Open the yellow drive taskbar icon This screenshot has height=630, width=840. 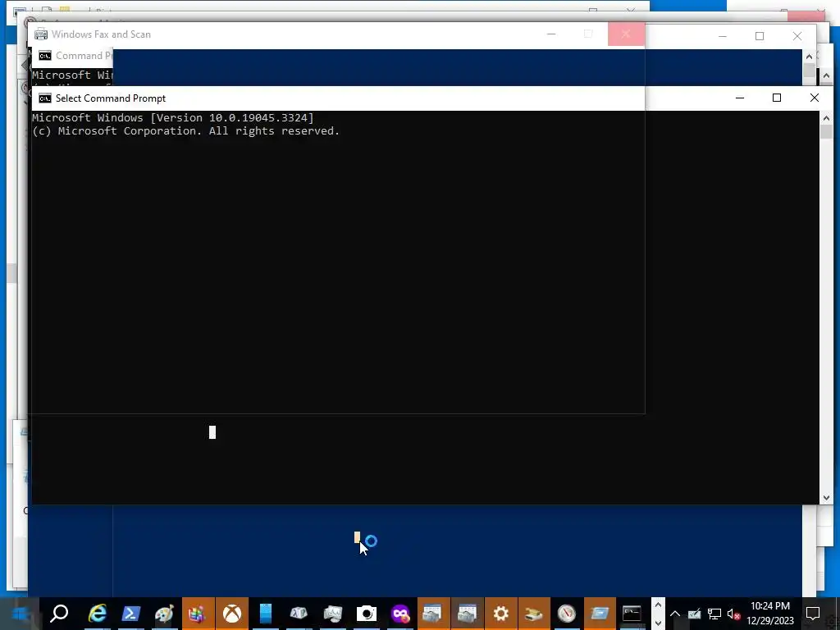point(533,614)
